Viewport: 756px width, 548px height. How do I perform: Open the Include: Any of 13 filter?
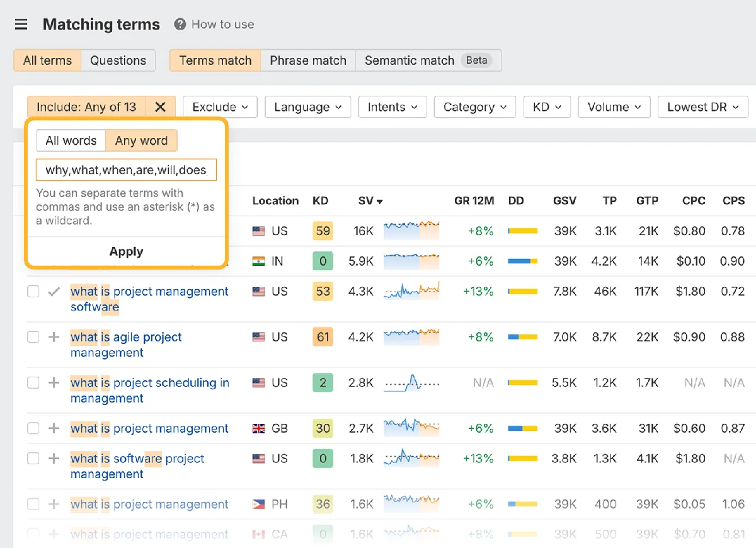[86, 107]
